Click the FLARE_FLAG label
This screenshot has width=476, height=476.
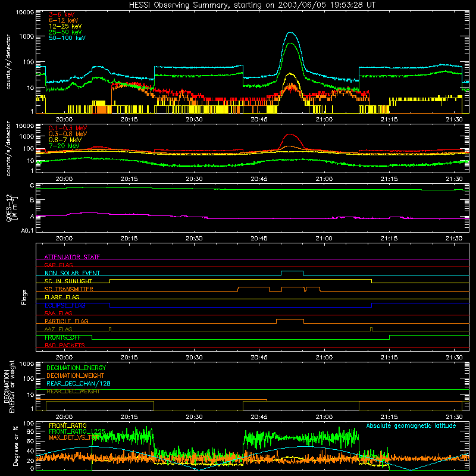62,297
